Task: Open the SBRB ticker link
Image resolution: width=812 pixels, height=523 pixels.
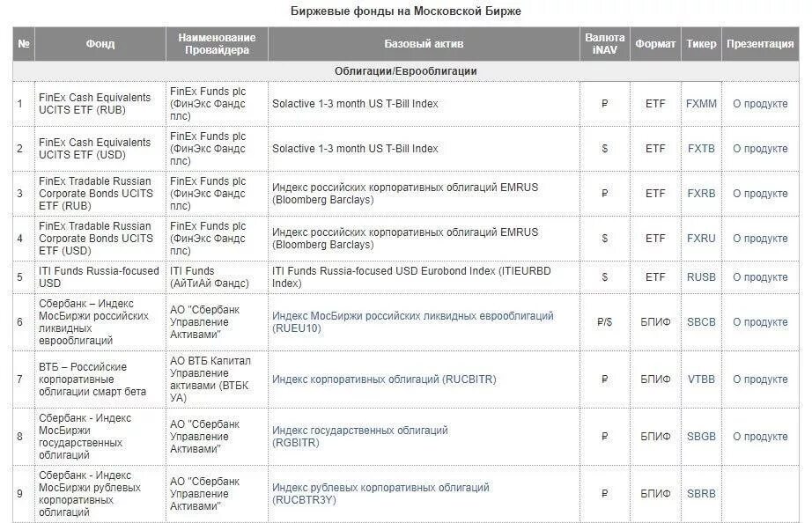Action: click(x=701, y=494)
